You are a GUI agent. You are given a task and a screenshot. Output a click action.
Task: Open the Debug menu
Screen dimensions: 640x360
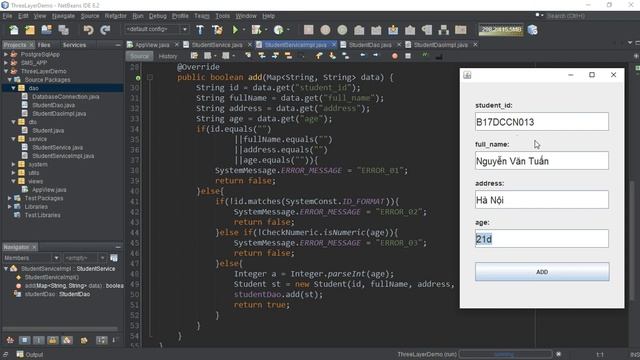(158, 16)
